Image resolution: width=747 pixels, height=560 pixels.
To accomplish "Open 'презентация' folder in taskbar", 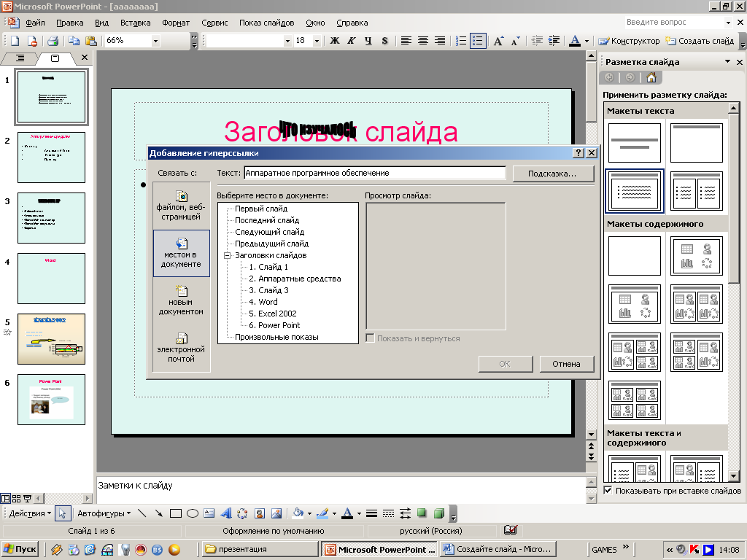I will pyautogui.click(x=259, y=549).
